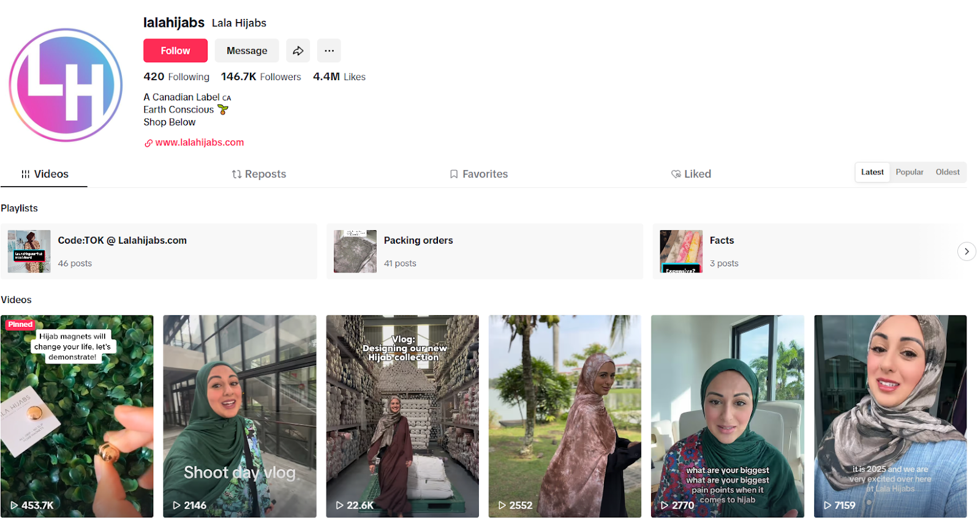Sort videos by Popular
The height and width of the screenshot is (532, 980).
pyautogui.click(x=910, y=173)
